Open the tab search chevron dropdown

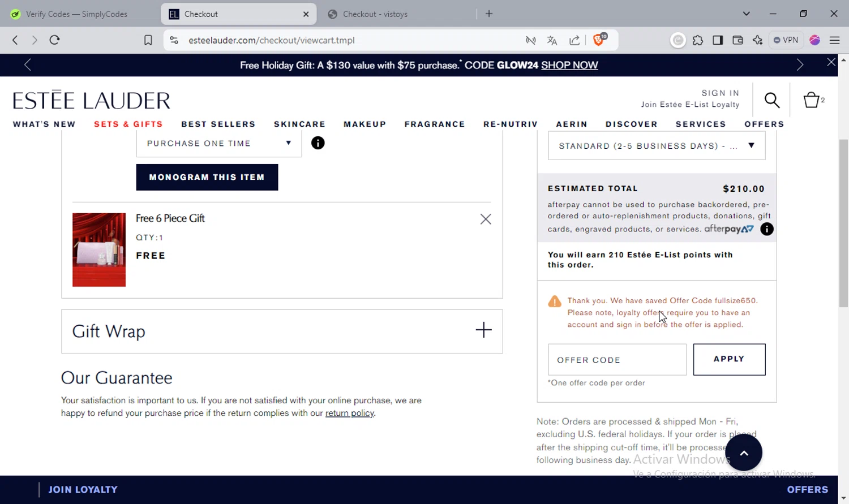click(x=747, y=14)
